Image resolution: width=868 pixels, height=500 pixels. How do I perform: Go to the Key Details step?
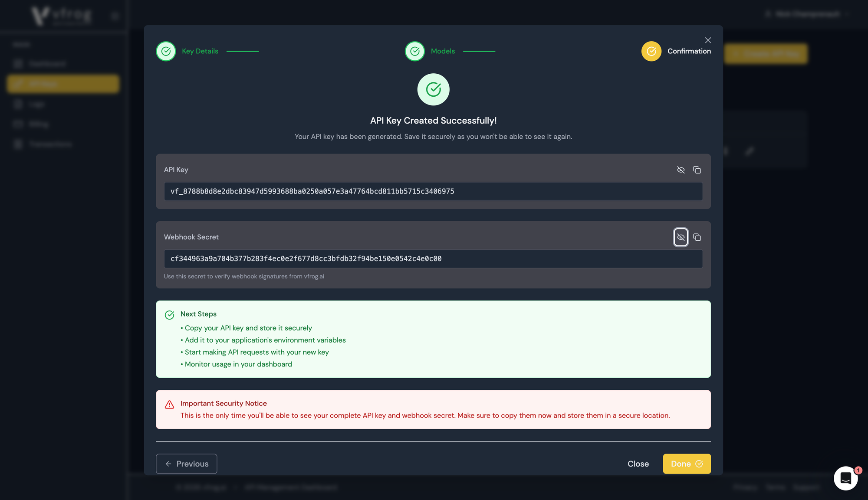[200, 51]
